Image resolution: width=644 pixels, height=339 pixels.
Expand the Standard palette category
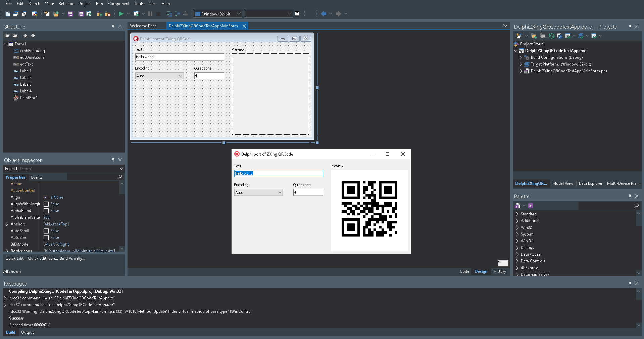[x=517, y=214]
